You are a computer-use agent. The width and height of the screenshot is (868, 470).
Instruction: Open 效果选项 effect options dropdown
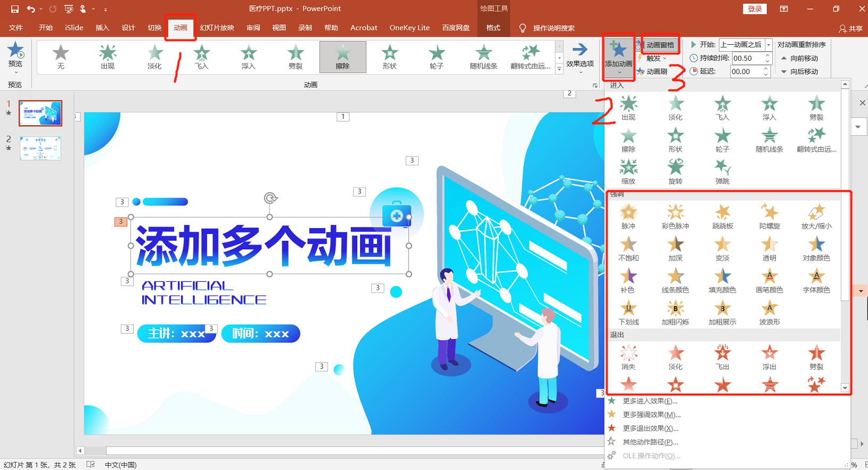point(580,58)
